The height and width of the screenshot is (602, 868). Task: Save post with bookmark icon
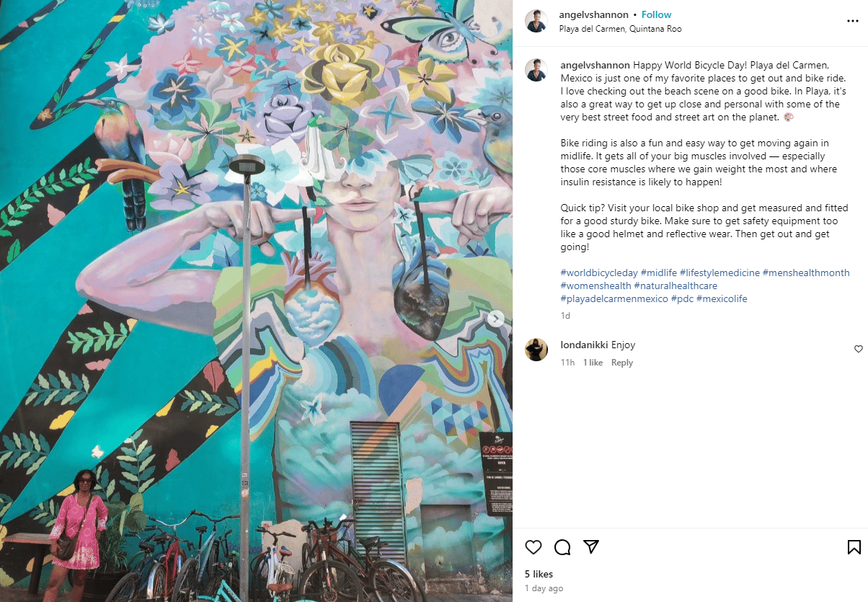[854, 547]
